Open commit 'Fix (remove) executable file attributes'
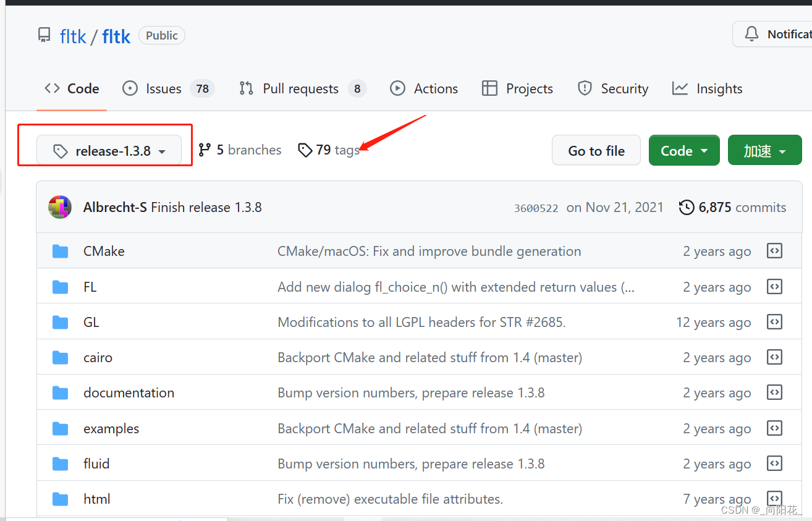Viewport: 812px width, 521px height. [391, 499]
